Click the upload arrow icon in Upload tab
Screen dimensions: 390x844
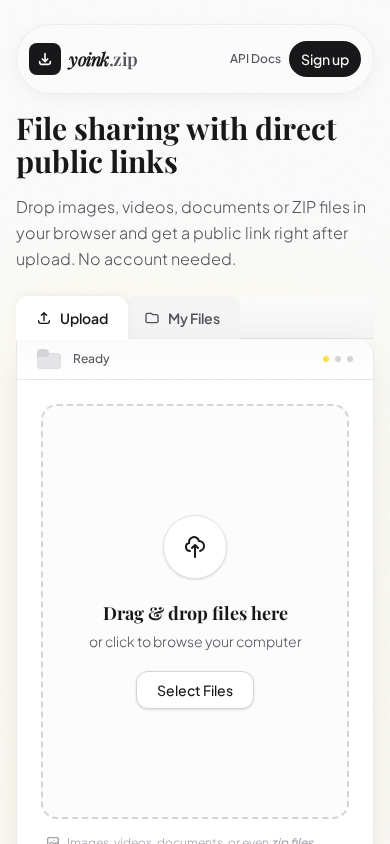pos(44,318)
